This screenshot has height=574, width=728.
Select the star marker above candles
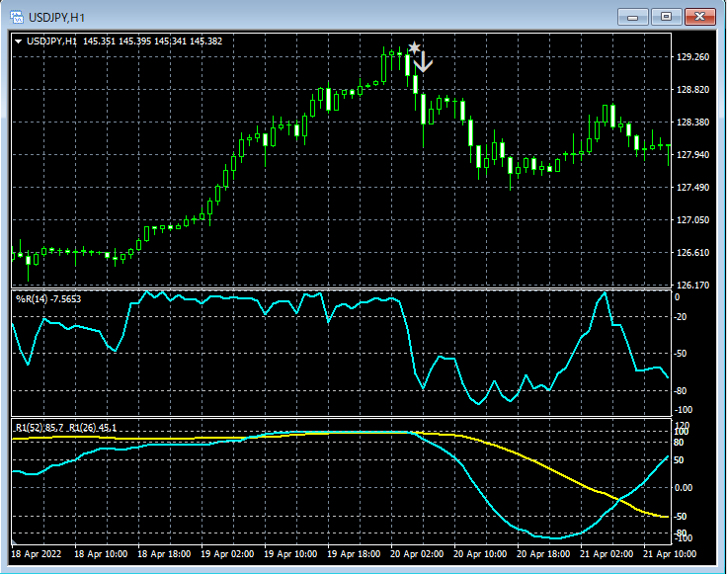[x=414, y=47]
